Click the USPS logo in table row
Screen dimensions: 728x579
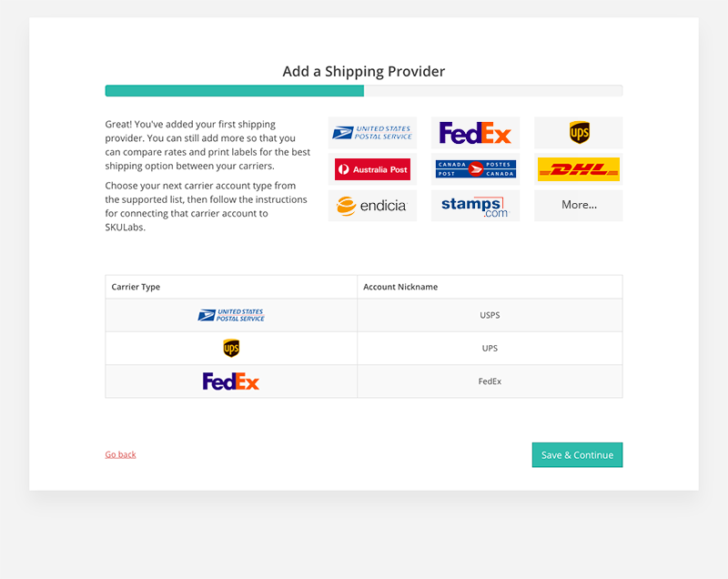pos(231,316)
